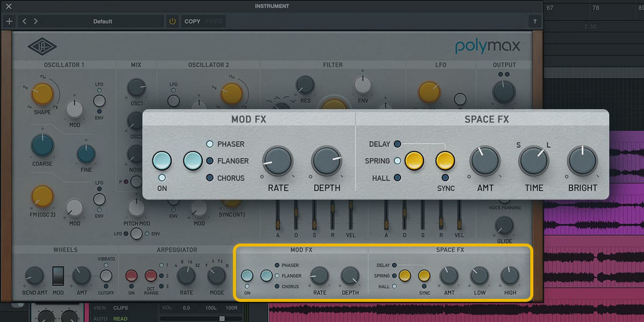Image resolution: width=644 pixels, height=322 pixels.
Task: Click the arpeggiator MODE knob
Action: tap(217, 276)
